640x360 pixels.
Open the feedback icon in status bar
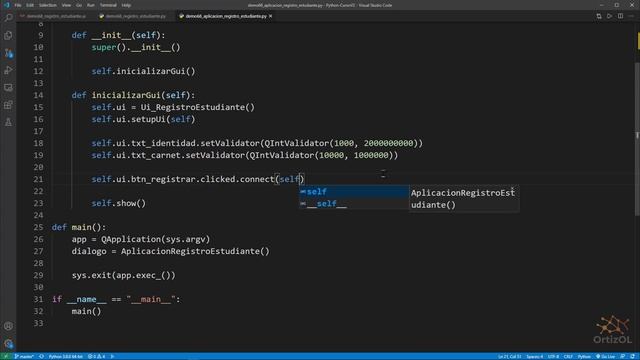[623, 356]
